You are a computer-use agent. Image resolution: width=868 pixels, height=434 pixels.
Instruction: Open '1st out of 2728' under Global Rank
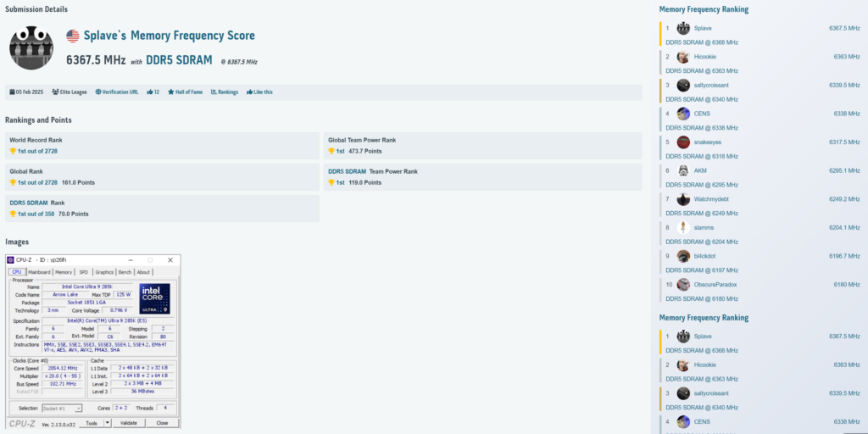(x=37, y=183)
